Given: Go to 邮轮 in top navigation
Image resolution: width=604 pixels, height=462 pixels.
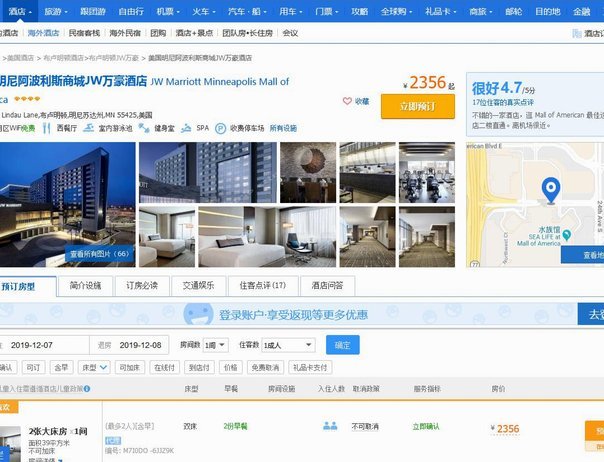Looking at the screenshot, I should 513,12.
